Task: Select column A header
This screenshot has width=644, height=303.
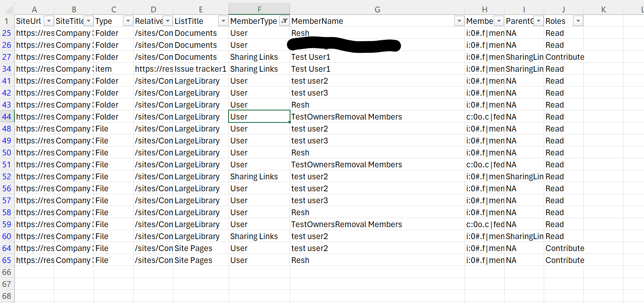Action: [34, 9]
